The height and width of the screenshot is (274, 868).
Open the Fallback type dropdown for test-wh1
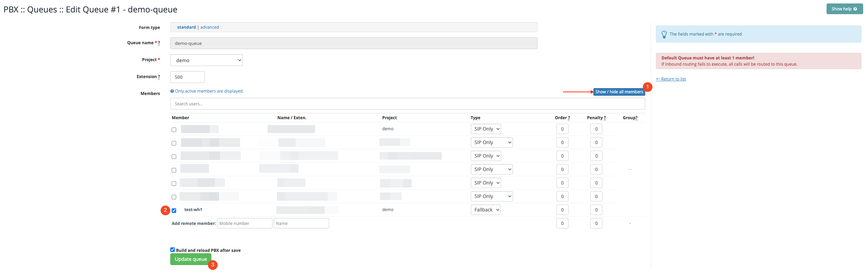pyautogui.click(x=485, y=210)
